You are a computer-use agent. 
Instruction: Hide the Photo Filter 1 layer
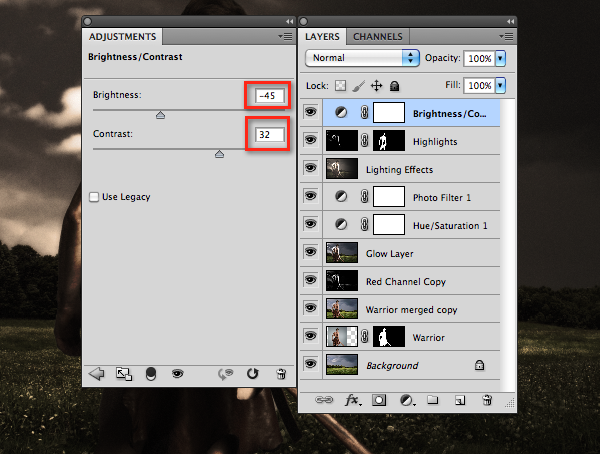click(310, 196)
